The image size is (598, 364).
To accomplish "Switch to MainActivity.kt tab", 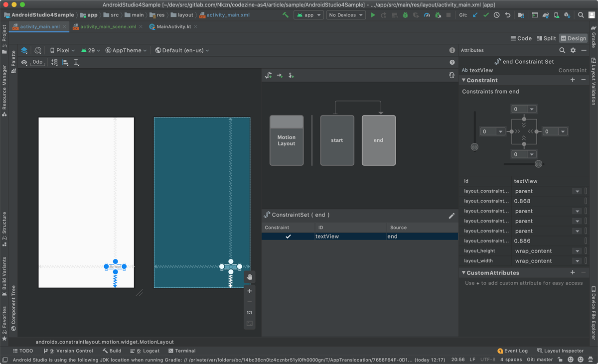I will (x=173, y=26).
